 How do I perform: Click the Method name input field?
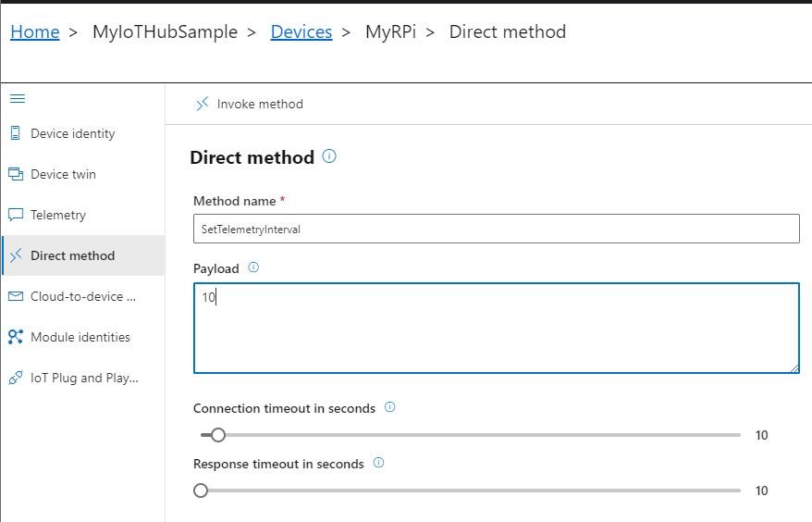click(x=496, y=229)
